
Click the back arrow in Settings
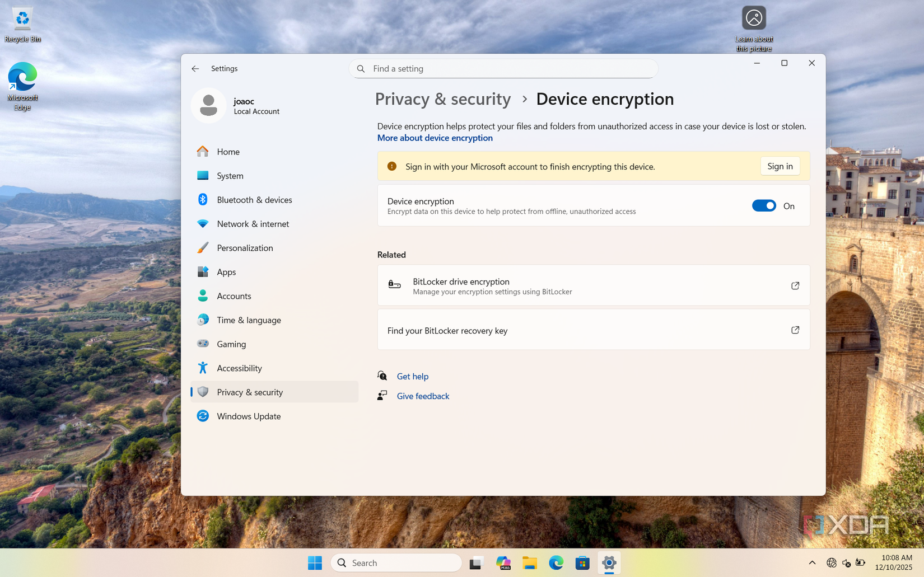[195, 68]
